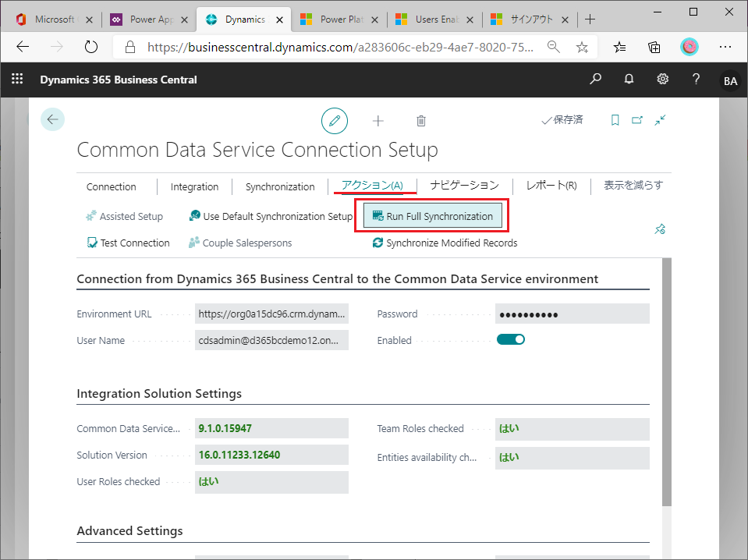Click Run Full Synchronization
The image size is (748, 560).
pos(433,216)
